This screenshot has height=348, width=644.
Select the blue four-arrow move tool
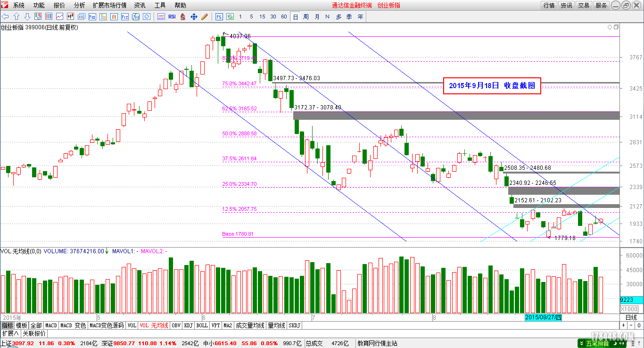click(x=194, y=17)
